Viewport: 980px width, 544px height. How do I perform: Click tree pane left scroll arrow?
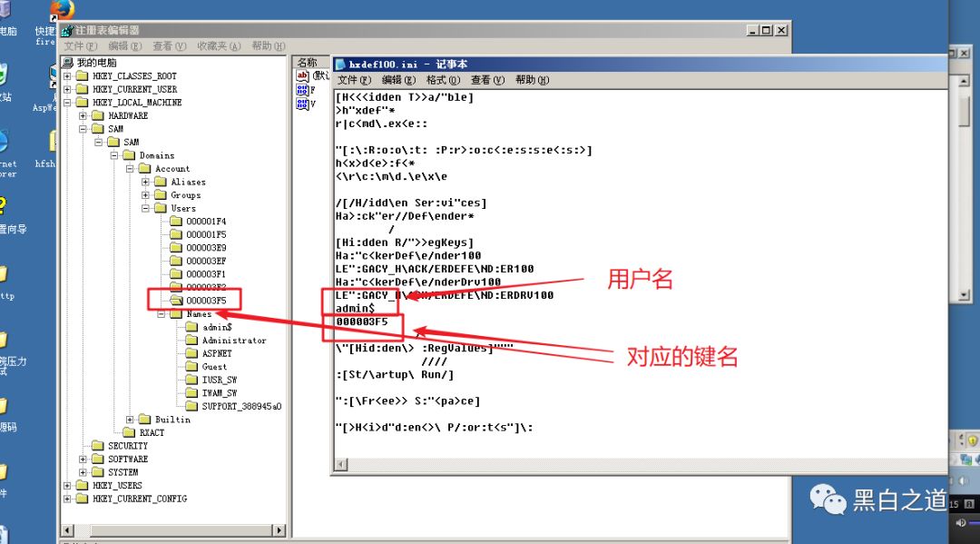pos(67,530)
